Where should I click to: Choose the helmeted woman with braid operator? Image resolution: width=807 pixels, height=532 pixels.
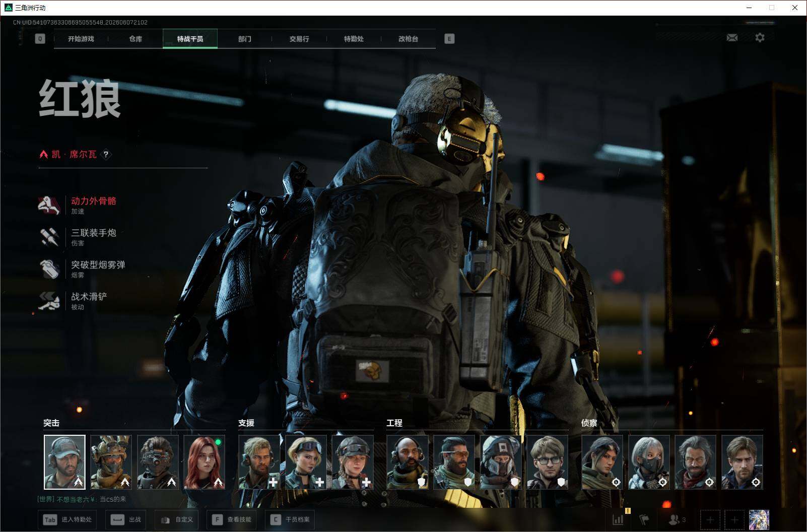353,462
